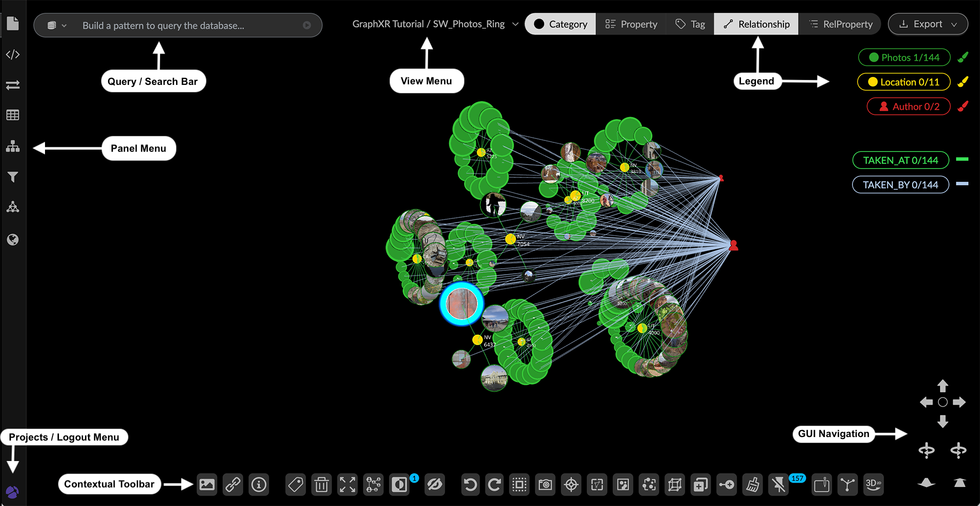Open the table panel in sidebar
The height and width of the screenshot is (506, 980).
pos(12,115)
